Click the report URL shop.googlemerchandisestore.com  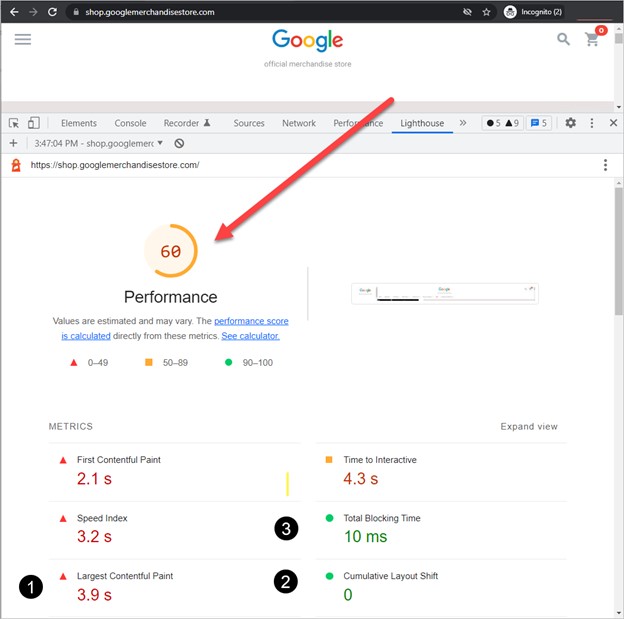coord(115,165)
